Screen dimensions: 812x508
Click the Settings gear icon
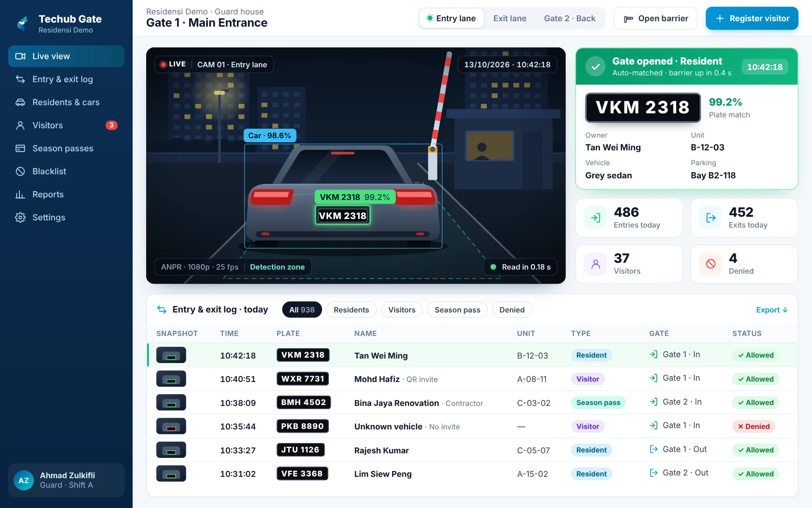[20, 218]
